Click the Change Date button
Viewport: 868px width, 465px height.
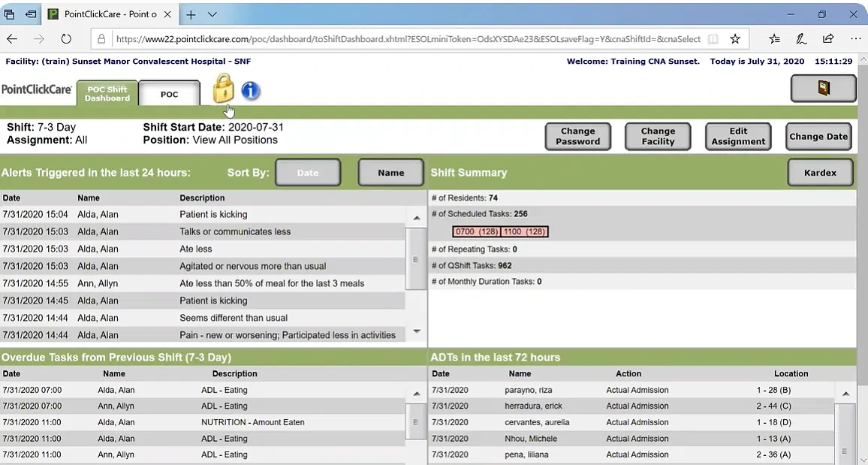click(818, 136)
